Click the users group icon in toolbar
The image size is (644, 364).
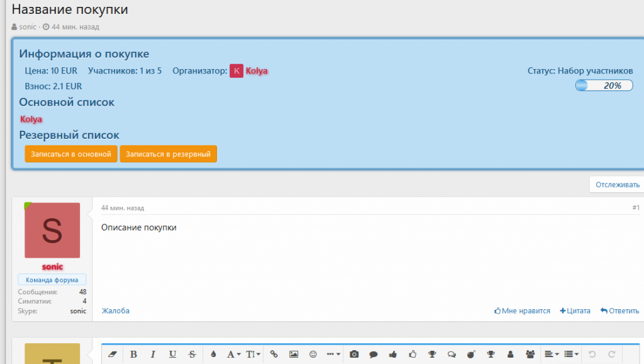pos(530,354)
